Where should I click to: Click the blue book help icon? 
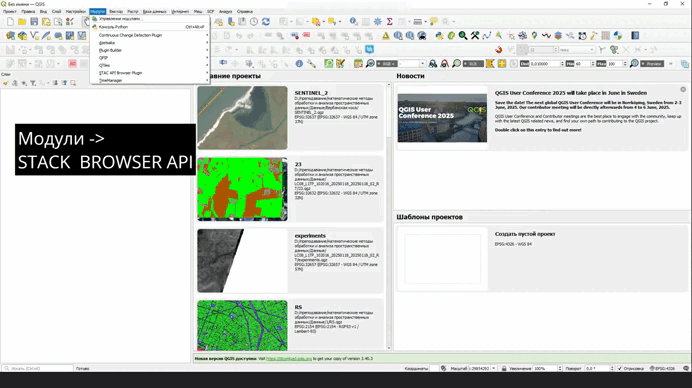635,36
